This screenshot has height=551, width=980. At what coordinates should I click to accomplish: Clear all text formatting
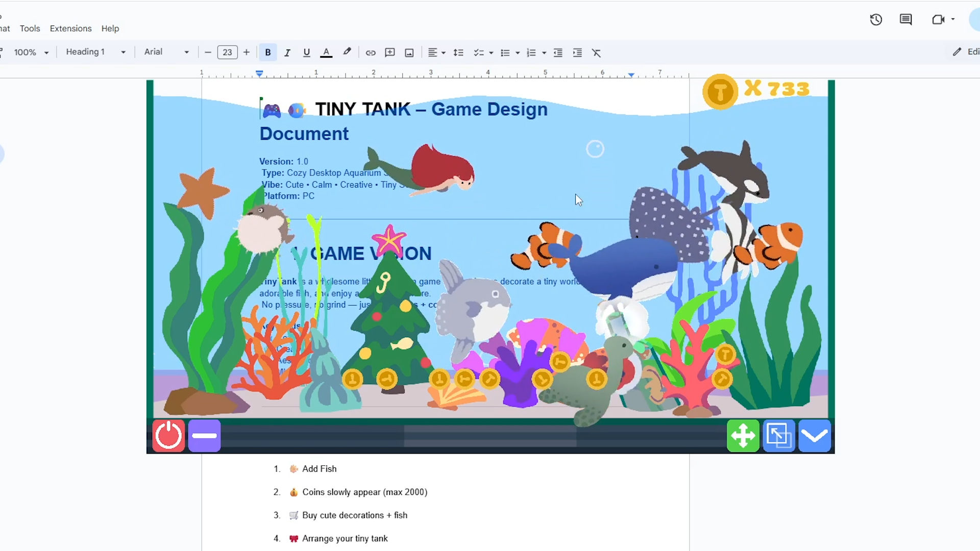coord(597,53)
